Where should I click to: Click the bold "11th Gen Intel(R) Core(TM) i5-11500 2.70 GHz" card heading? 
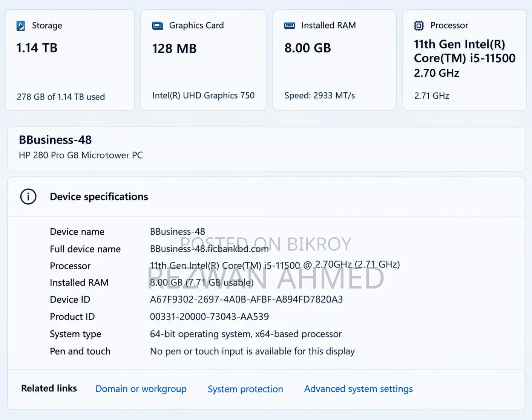(x=465, y=58)
